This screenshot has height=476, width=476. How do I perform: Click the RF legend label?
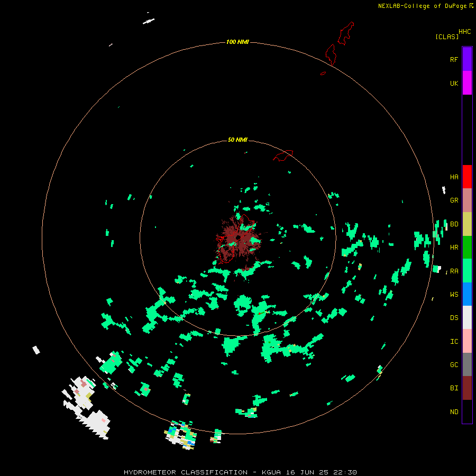454,59
